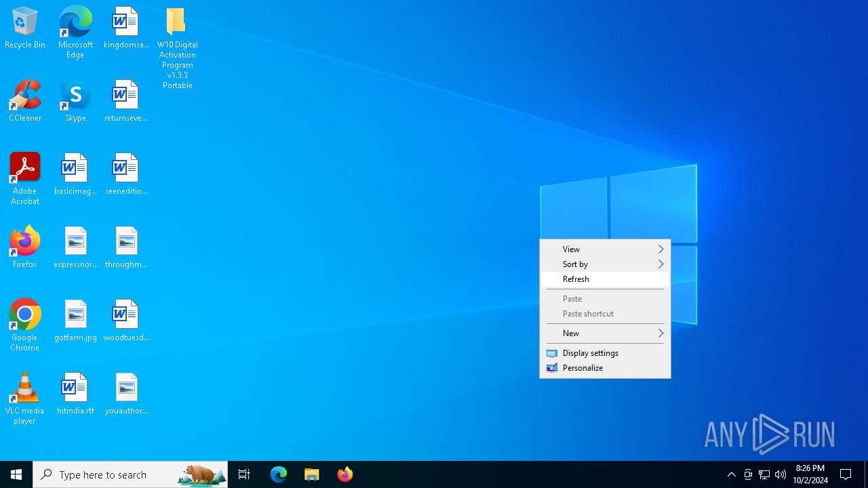Select the Adobe Acrobat desktop shortcut
Screen dimensions: 868x488
[x=25, y=179]
